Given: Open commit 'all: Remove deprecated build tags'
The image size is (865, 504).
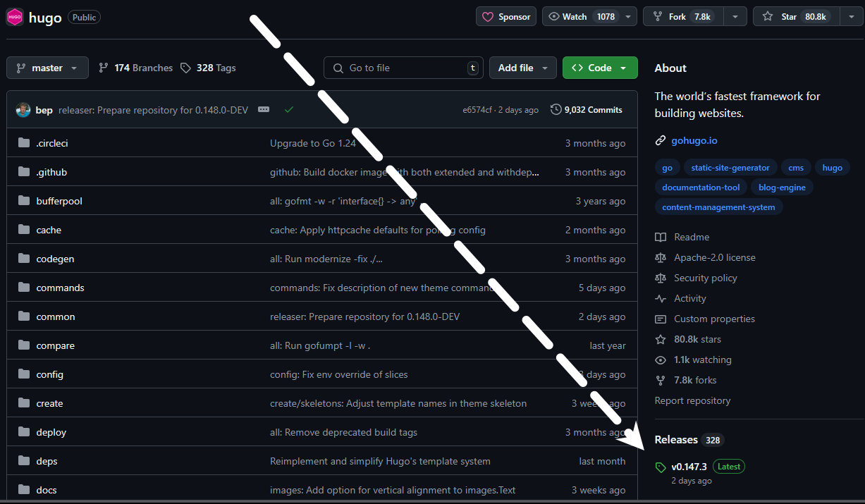Looking at the screenshot, I should (343, 432).
